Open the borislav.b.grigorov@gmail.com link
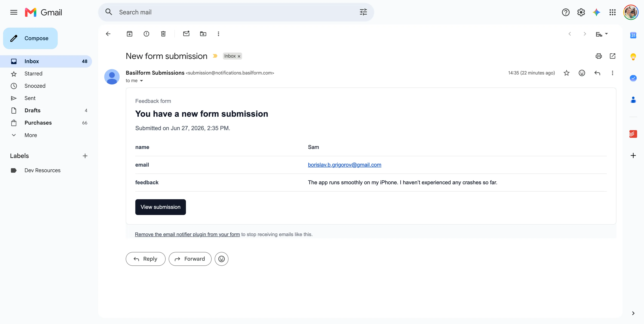The height and width of the screenshot is (324, 644). (344, 165)
